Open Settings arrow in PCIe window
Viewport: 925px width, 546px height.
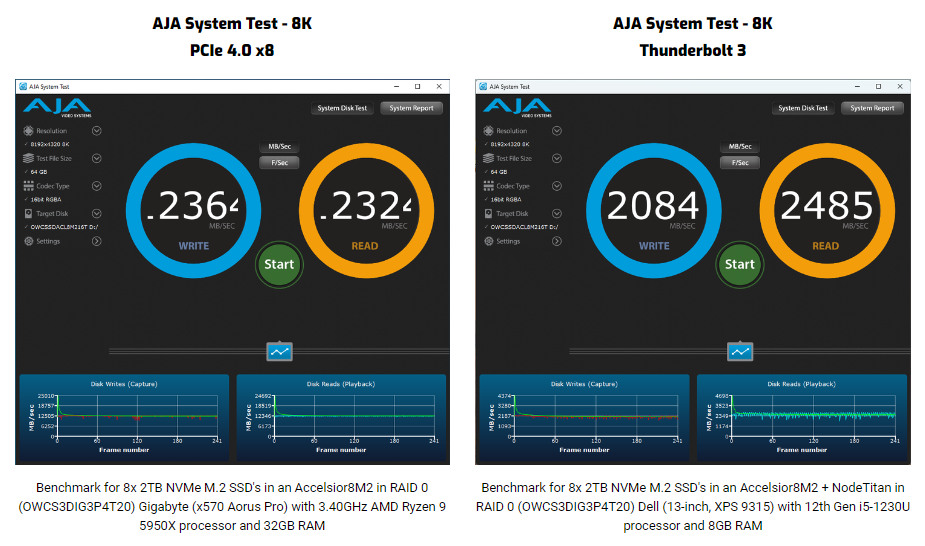coord(97,241)
